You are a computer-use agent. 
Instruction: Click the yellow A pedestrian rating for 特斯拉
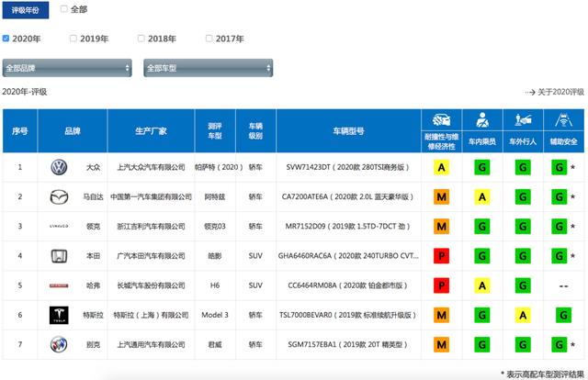(523, 315)
